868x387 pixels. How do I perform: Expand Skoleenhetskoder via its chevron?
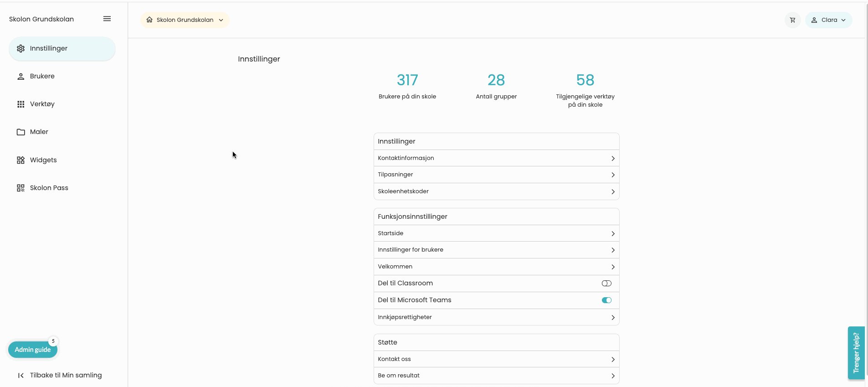pos(613,192)
